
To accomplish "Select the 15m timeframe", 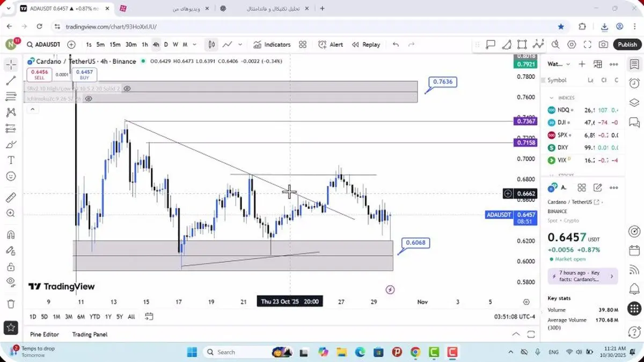I will [115, 45].
